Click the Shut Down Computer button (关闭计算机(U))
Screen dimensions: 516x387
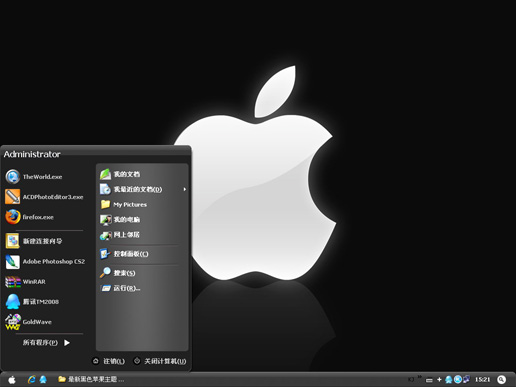point(160,361)
